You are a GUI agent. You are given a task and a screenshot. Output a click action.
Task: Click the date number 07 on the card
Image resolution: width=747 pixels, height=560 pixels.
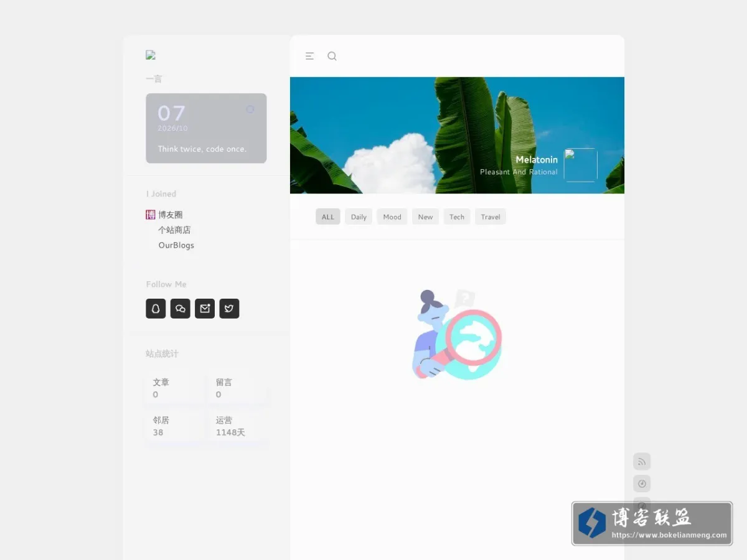click(x=171, y=113)
